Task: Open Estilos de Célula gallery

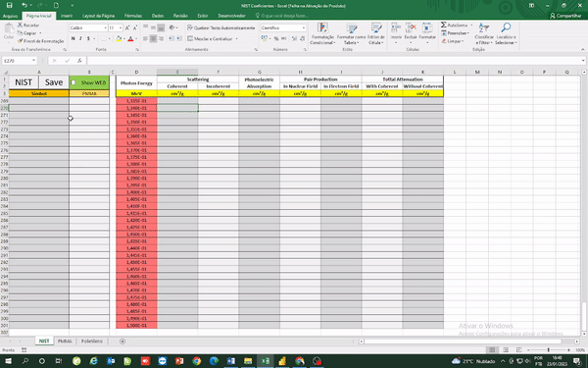Action: pos(376,33)
